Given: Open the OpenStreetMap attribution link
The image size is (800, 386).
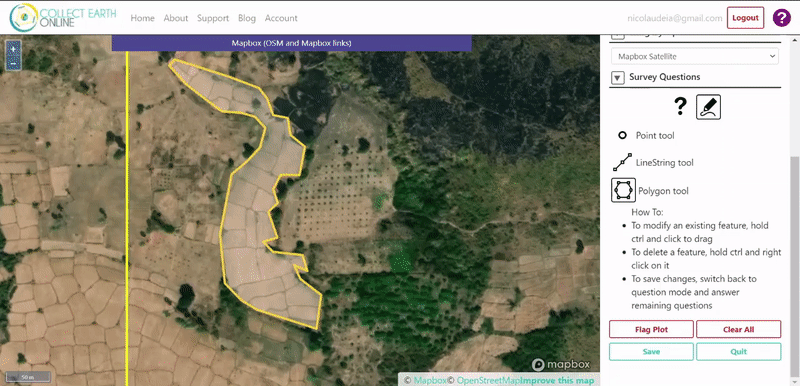Looking at the screenshot, I should 488,380.
